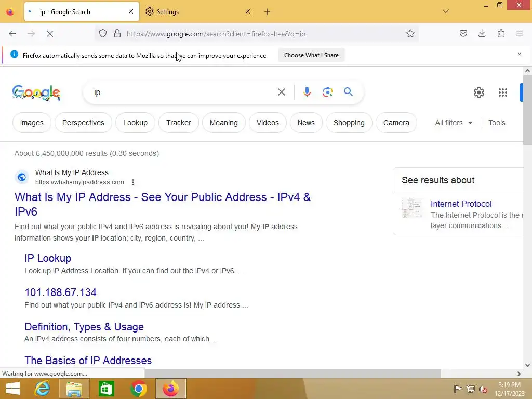
Task: Click the whatismyipaddress.com site favicon
Action: coord(22,177)
